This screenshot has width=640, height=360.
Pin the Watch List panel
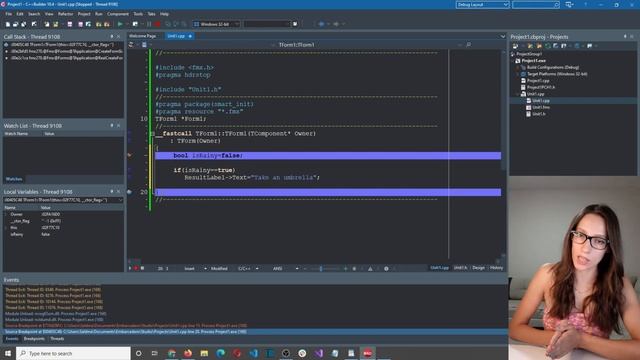point(112,126)
